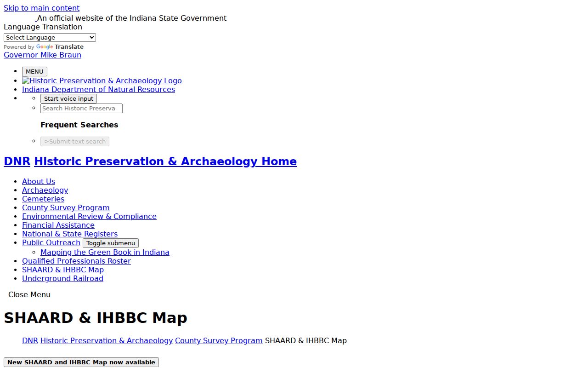
Task: Click the Skip to main content link
Action: point(41,8)
